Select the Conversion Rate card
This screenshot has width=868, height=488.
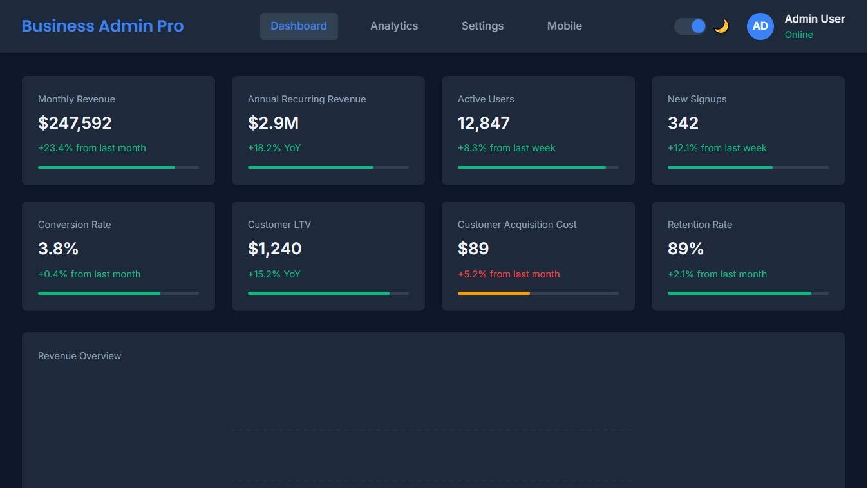coord(118,256)
